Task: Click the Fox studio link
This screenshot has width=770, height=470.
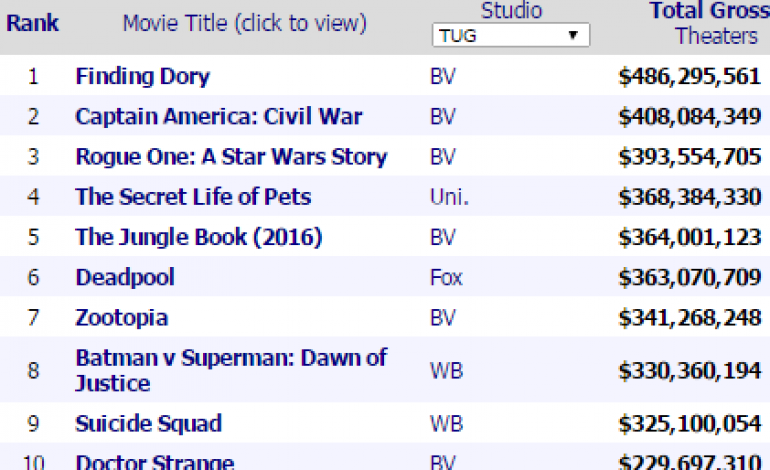Action: 446,277
